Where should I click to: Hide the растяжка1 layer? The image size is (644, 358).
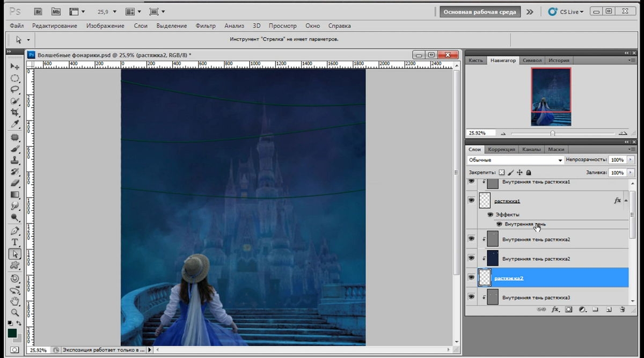[471, 200]
